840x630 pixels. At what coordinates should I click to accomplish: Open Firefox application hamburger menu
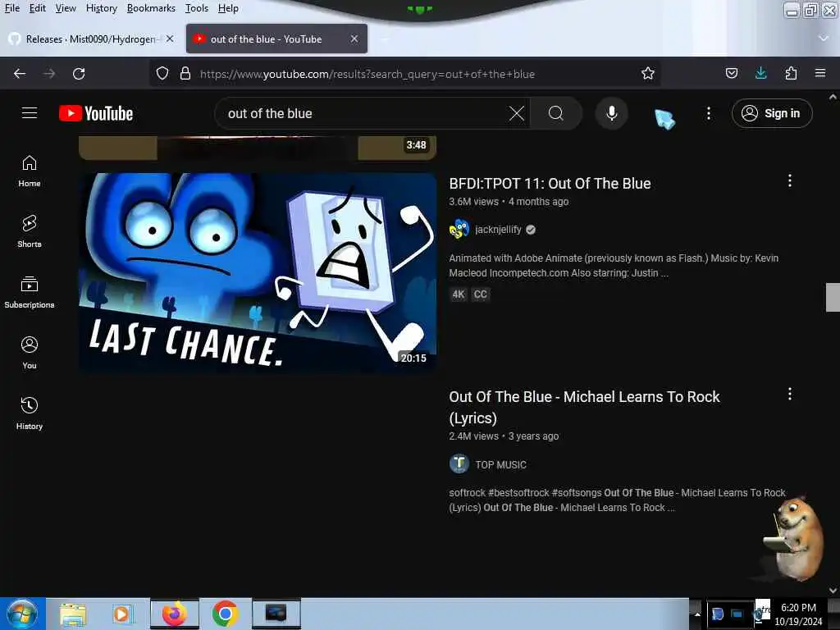(820, 73)
